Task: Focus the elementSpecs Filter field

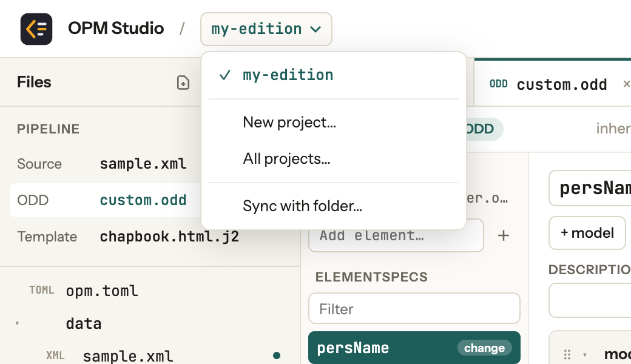Action: click(414, 309)
